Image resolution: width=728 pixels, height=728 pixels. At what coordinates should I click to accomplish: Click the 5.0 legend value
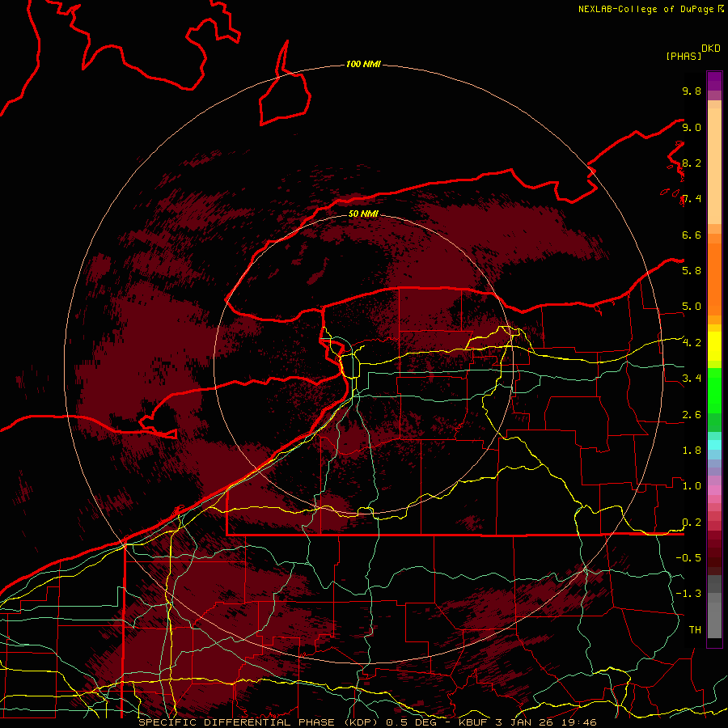(692, 307)
